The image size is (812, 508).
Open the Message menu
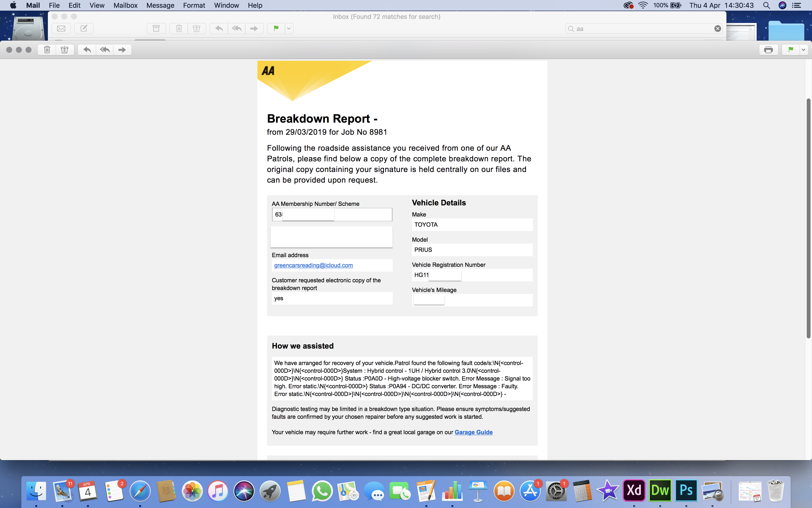click(x=160, y=5)
